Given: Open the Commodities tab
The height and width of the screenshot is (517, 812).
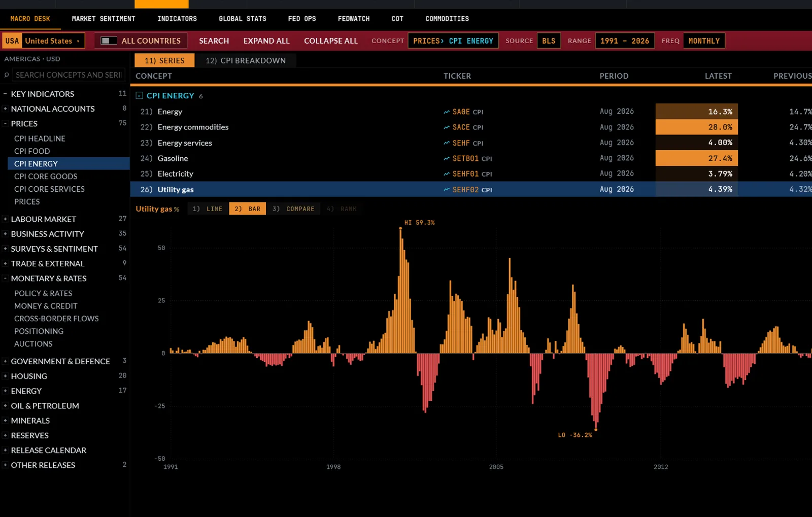Looking at the screenshot, I should coord(447,19).
